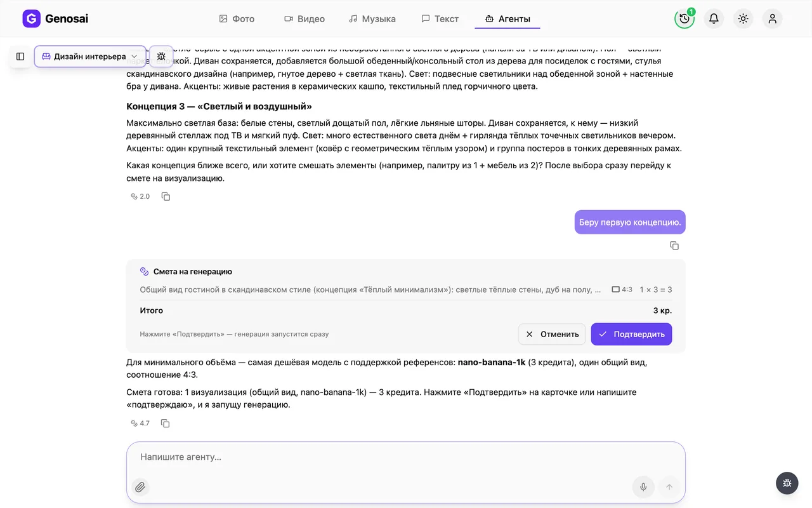Open the Музыка tab

click(x=372, y=19)
